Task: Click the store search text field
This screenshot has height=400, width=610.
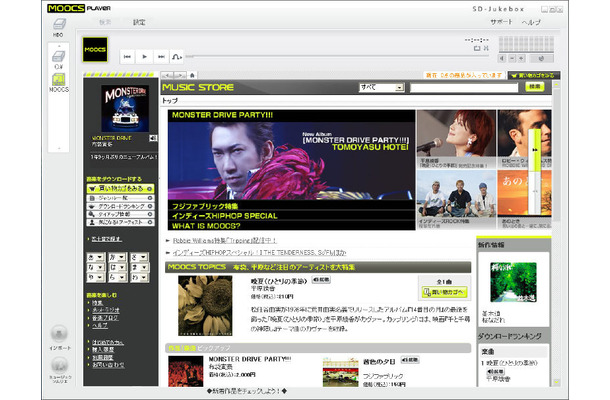Action: pyautogui.click(x=464, y=88)
